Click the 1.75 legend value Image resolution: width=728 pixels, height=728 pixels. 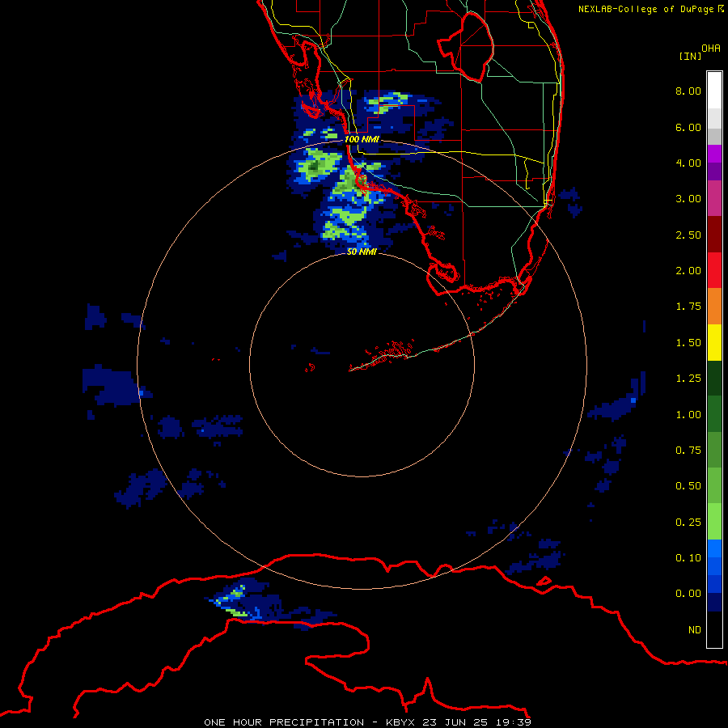pyautogui.click(x=688, y=307)
